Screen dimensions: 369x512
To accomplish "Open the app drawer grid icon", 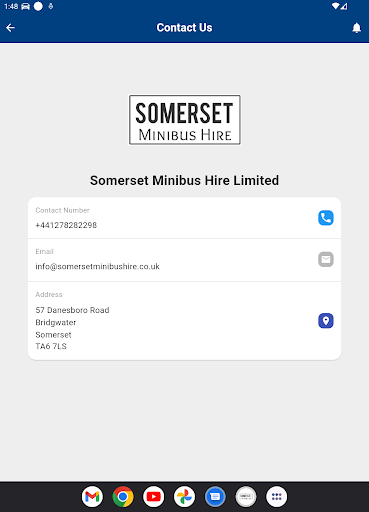I will pos(277,497).
